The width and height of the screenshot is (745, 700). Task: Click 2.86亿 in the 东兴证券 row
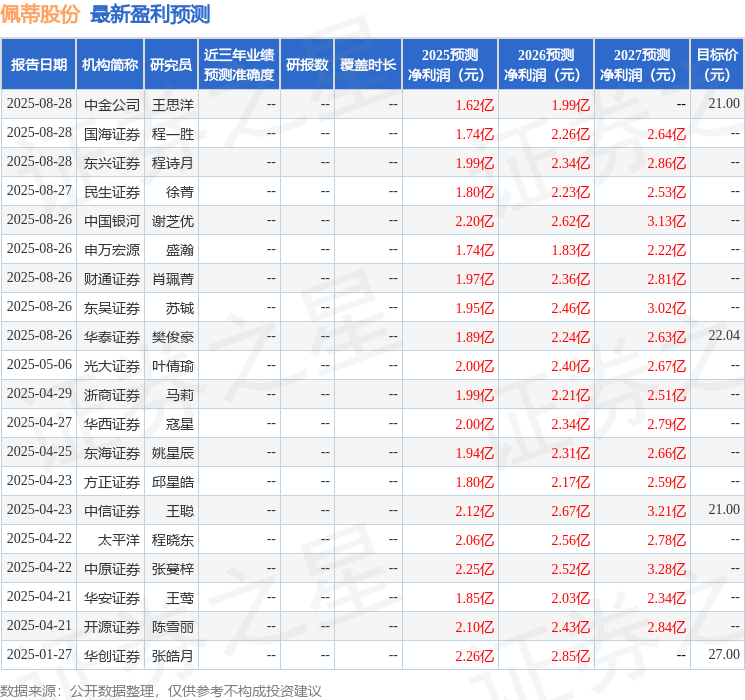click(x=667, y=163)
